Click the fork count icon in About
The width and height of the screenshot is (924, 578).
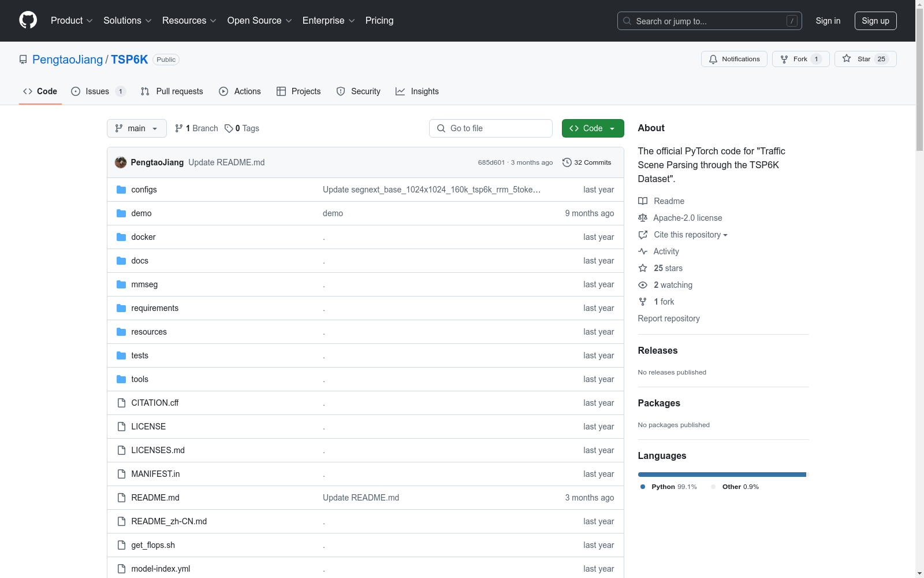coord(643,302)
